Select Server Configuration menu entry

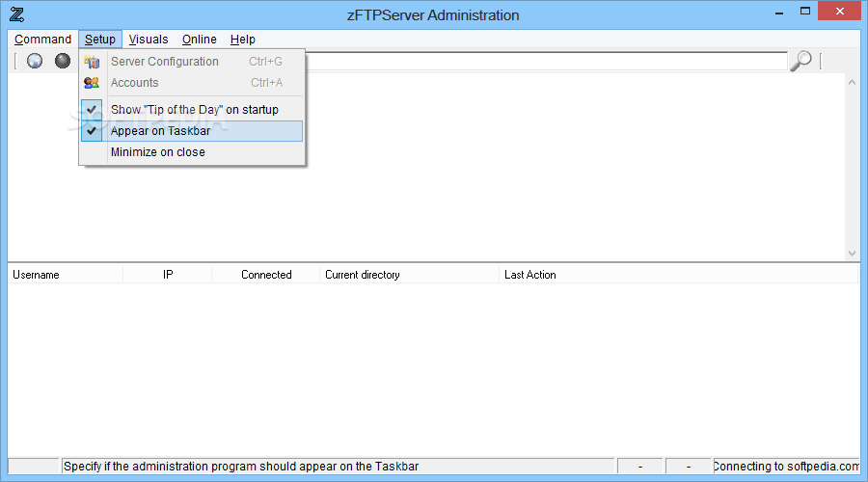[x=192, y=62]
